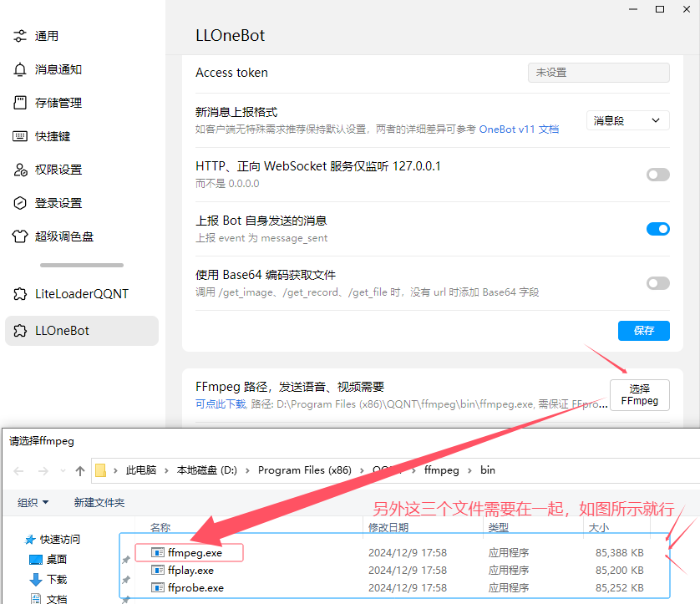The image size is (700, 604).
Task: Enable 使用 Base64 编码获取文件 switch
Action: pos(658,283)
